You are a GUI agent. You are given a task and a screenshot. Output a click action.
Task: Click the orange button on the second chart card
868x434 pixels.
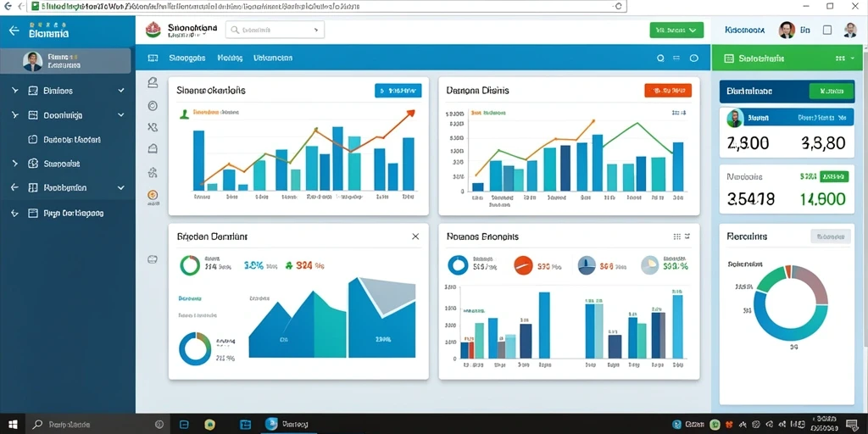coord(668,90)
